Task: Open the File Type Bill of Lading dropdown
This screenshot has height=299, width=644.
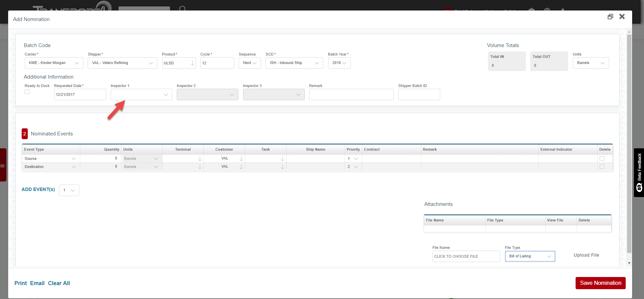Action: 530,256
